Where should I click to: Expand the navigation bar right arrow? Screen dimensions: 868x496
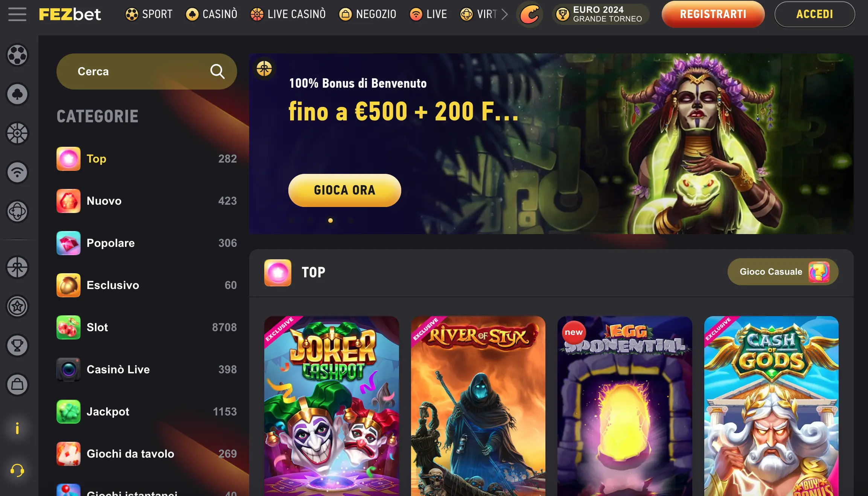[505, 14]
